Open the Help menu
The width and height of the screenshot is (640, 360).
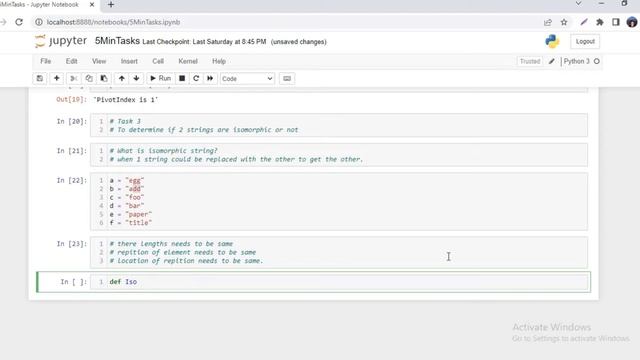pos(219,61)
